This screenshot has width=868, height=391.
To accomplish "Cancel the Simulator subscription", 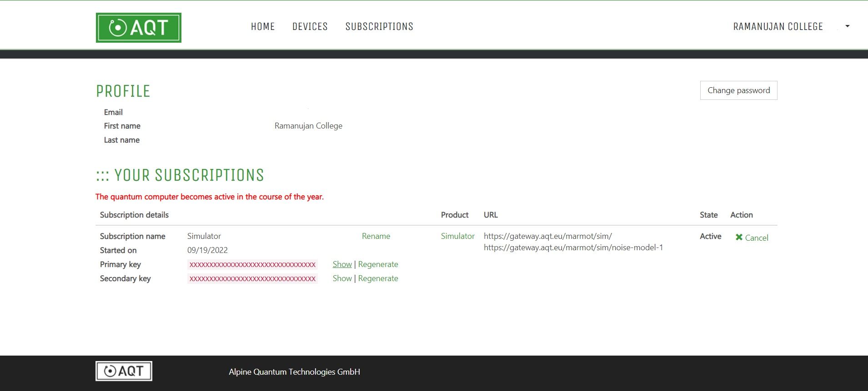I will tap(757, 238).
